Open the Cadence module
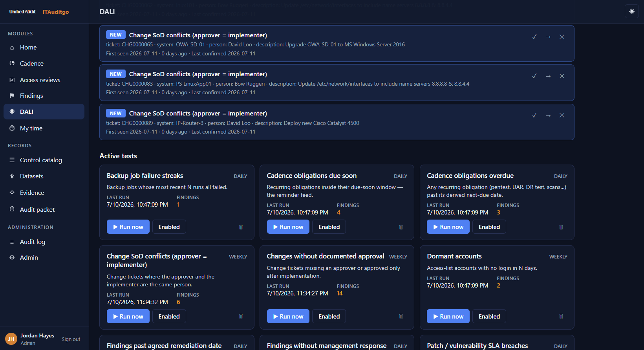 tap(44, 63)
